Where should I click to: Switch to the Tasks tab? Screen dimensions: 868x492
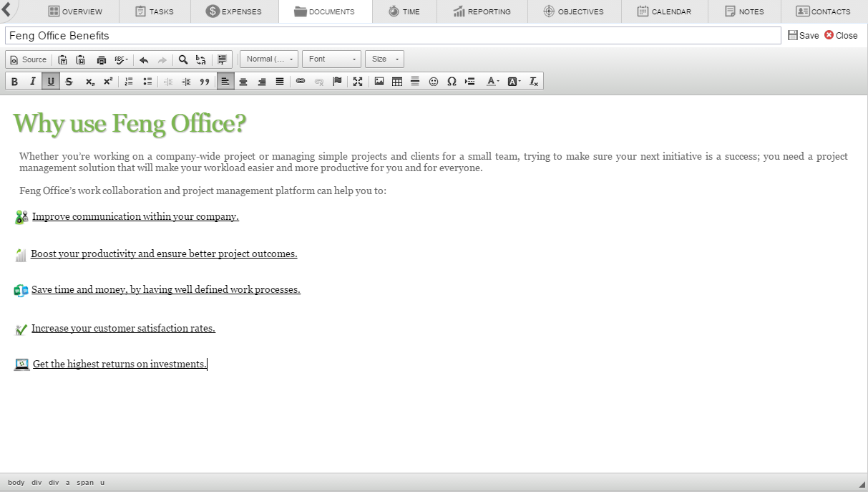tap(154, 11)
